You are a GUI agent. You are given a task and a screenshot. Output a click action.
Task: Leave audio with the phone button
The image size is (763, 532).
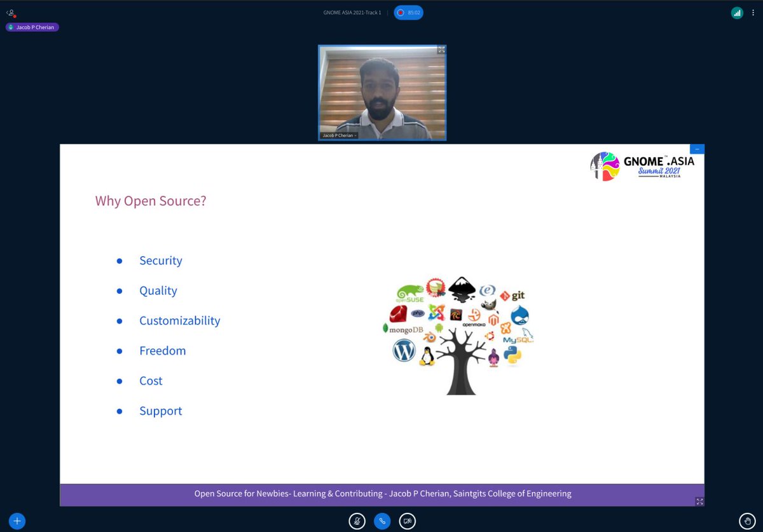coord(382,521)
